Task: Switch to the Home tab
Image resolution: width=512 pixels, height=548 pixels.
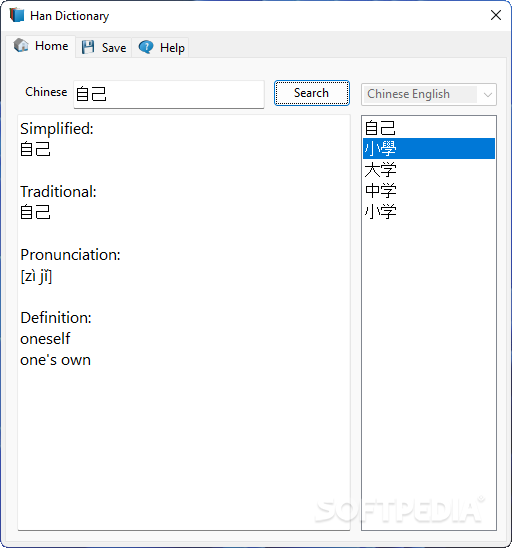Action: (41, 46)
